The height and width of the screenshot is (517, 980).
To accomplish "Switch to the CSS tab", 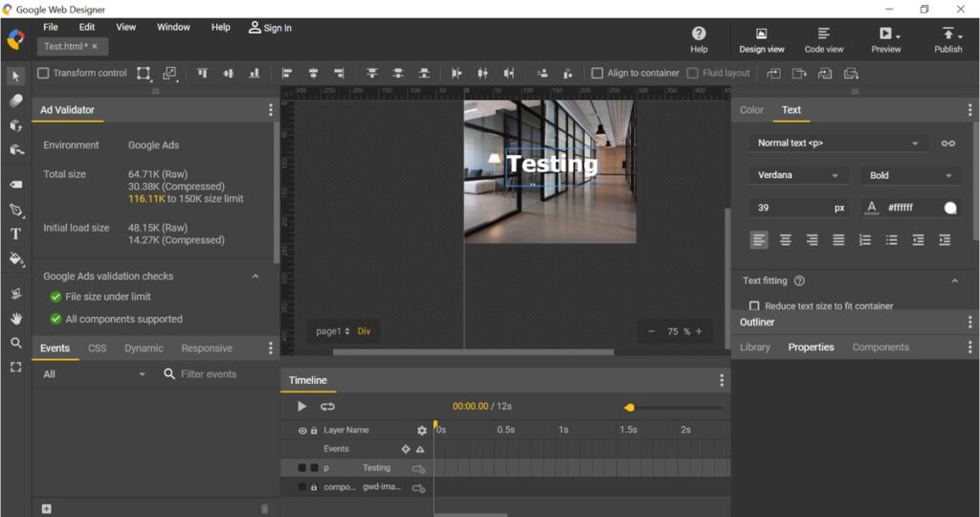I will [97, 348].
